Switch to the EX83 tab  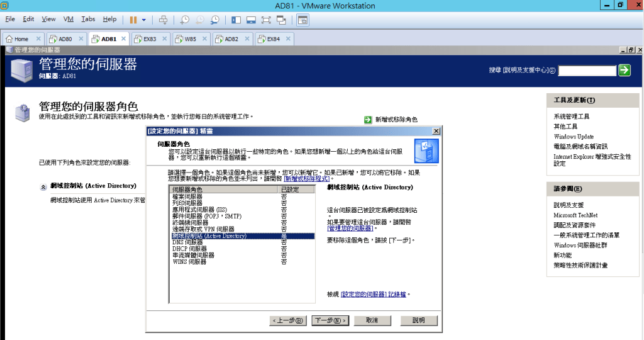pos(150,39)
